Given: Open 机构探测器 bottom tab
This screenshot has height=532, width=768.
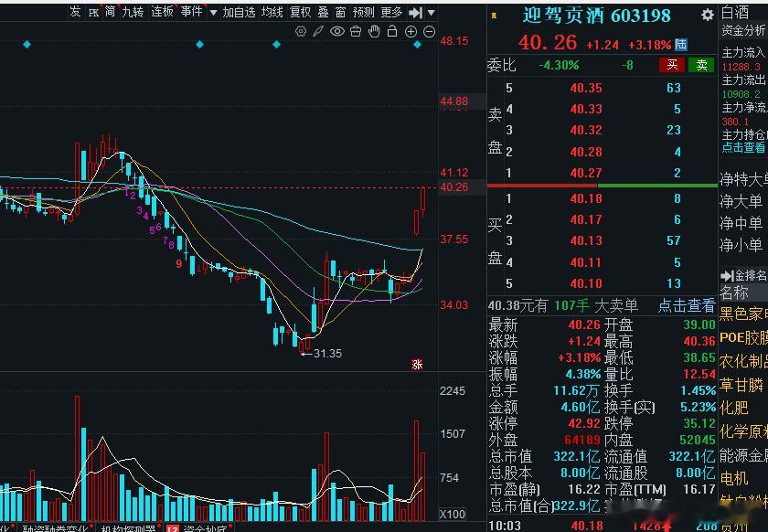Looking at the screenshot, I should coord(128,528).
